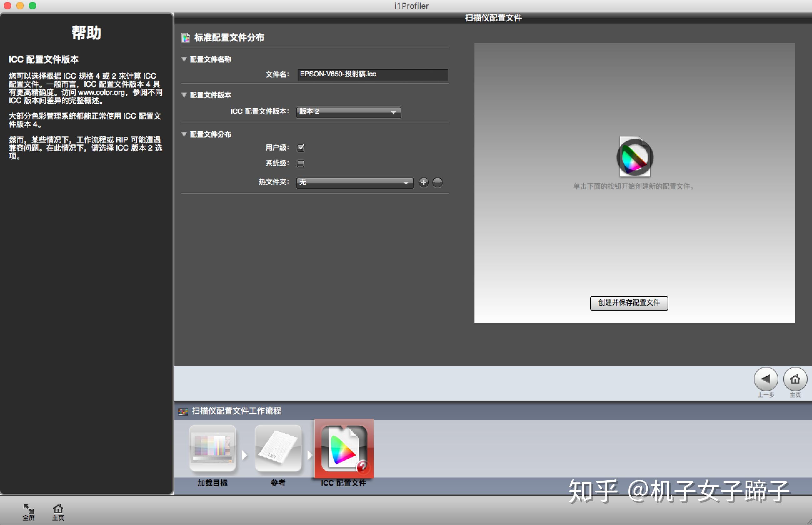Screen dimensions: 812x525
Task: Collapse the 配置文件名称 section
Action: pos(184,59)
